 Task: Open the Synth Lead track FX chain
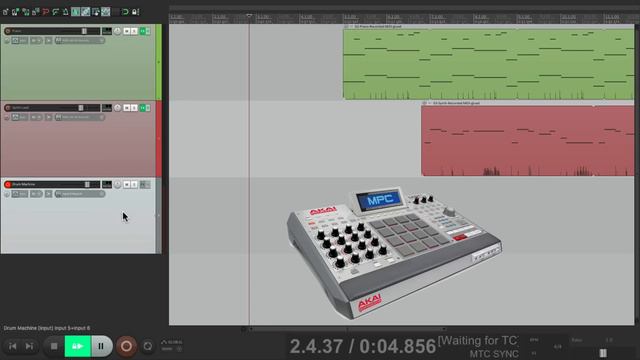[x=143, y=108]
